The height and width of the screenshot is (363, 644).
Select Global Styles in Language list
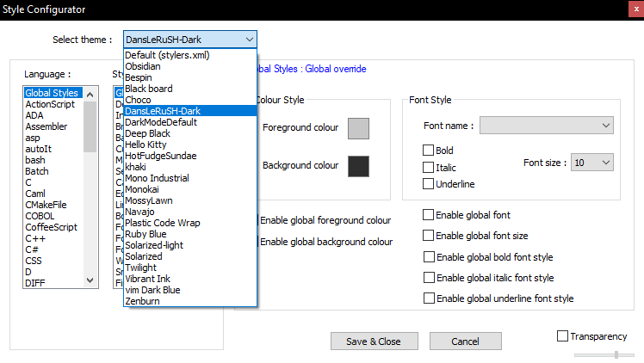pyautogui.click(x=53, y=93)
